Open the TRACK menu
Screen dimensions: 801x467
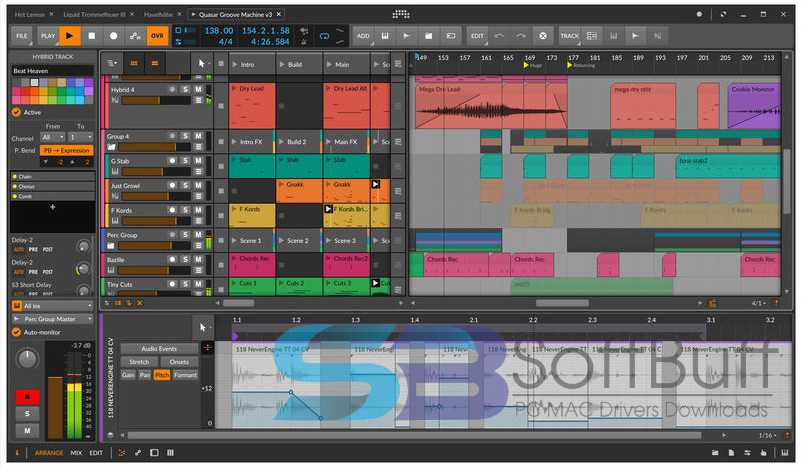(x=570, y=36)
